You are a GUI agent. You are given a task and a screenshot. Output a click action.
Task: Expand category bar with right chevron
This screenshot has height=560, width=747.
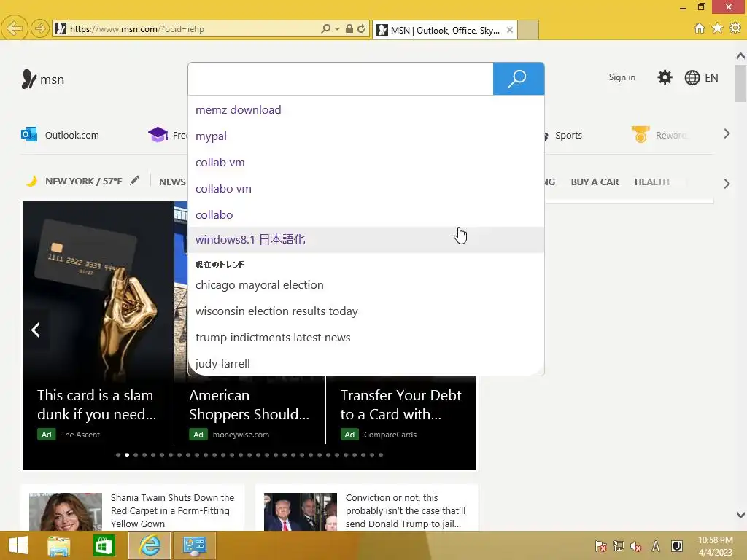coord(727,183)
